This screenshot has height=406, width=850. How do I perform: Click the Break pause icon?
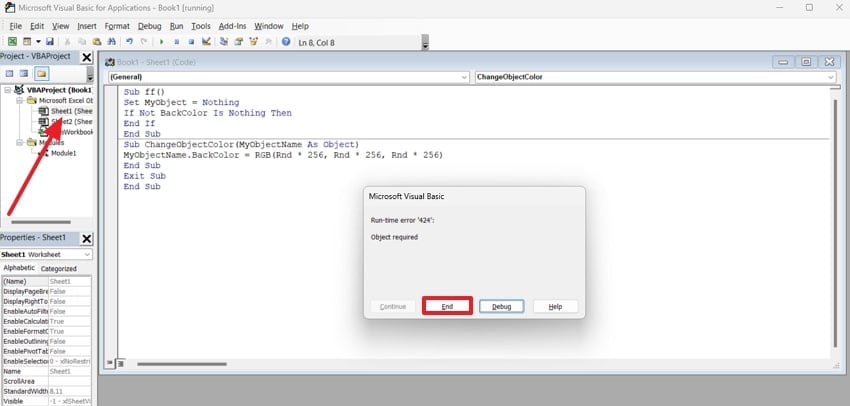177,42
